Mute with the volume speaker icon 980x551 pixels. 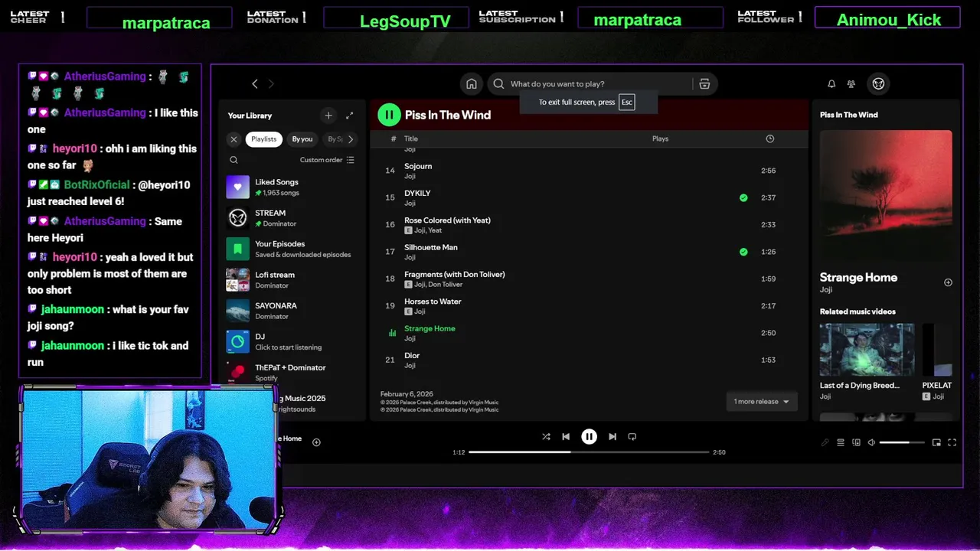point(871,442)
